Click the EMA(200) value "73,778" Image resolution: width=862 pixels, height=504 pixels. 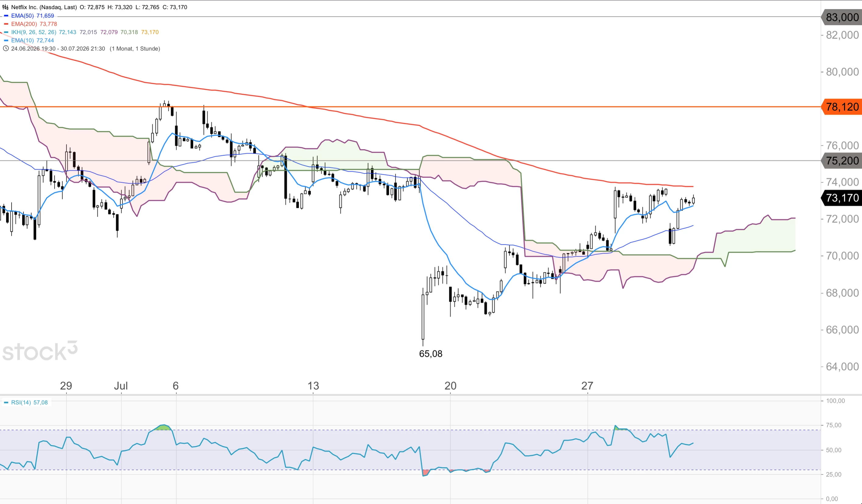point(48,24)
